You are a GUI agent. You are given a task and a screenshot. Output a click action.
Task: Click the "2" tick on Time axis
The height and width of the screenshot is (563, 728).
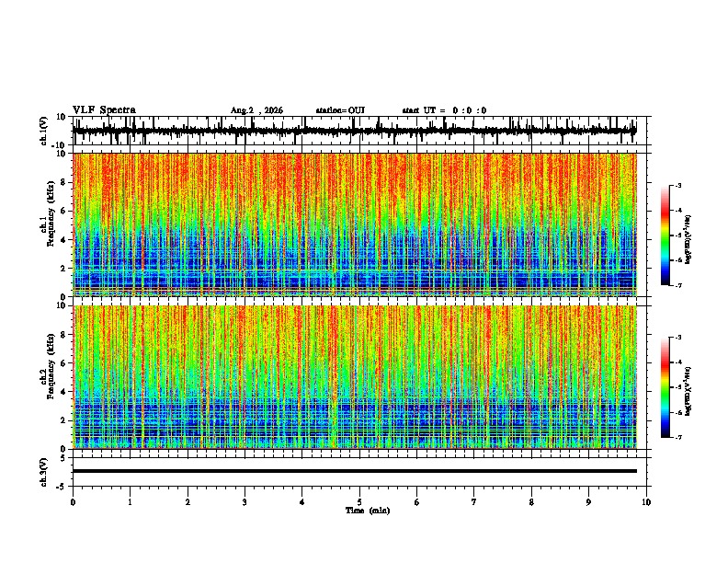188,502
